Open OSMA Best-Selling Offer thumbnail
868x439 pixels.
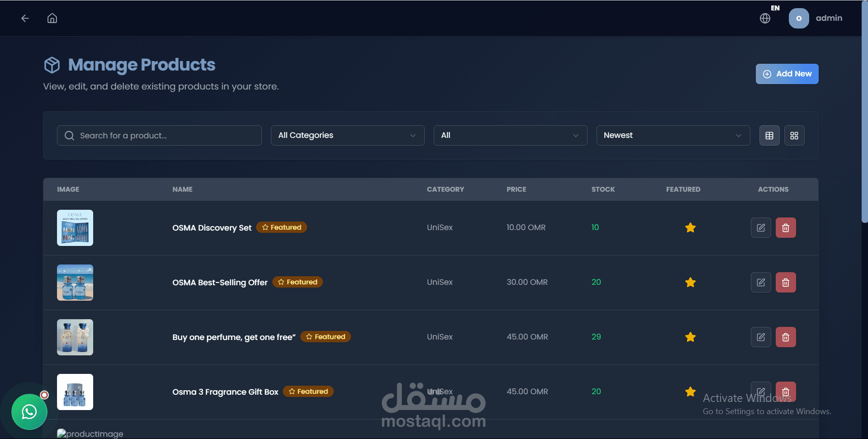pyautogui.click(x=75, y=283)
